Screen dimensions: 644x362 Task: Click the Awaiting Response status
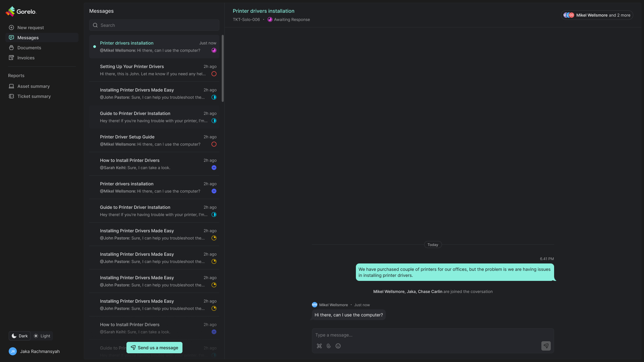288,20
